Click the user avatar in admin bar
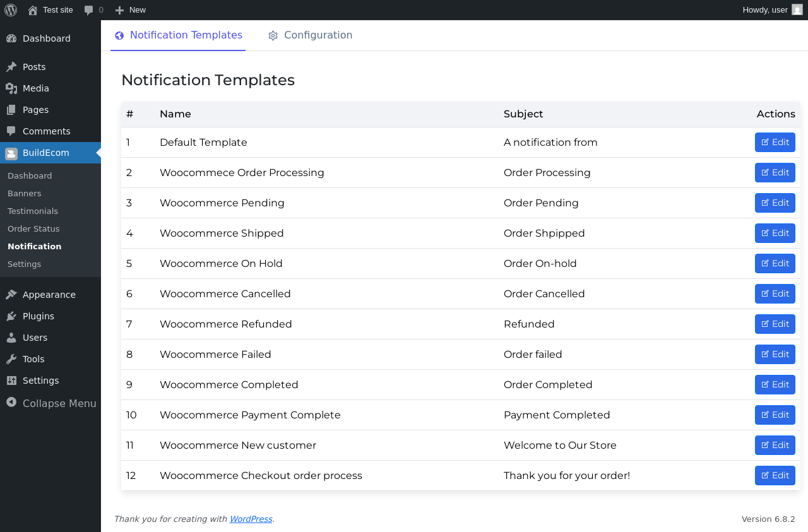This screenshot has width=808, height=532. 797,9
